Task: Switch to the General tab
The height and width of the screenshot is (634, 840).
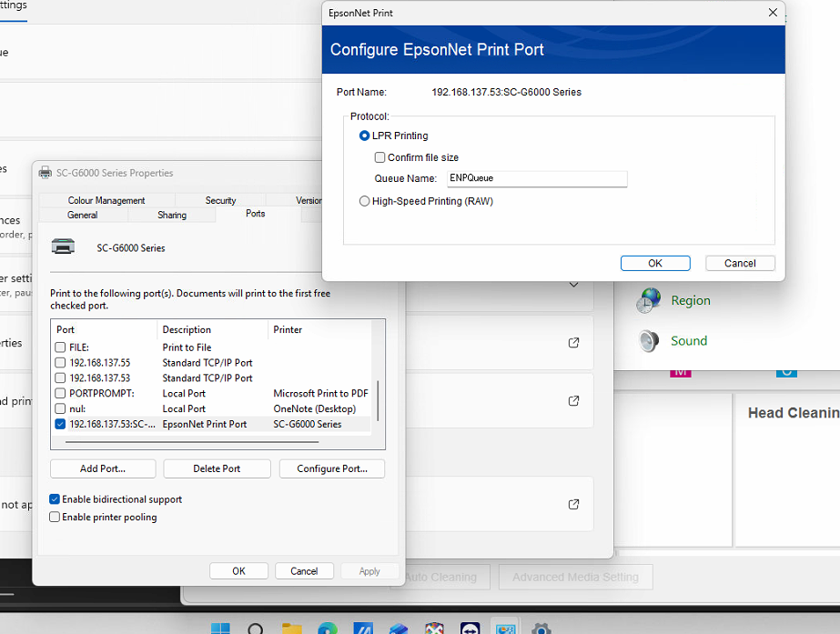Action: coord(83,215)
